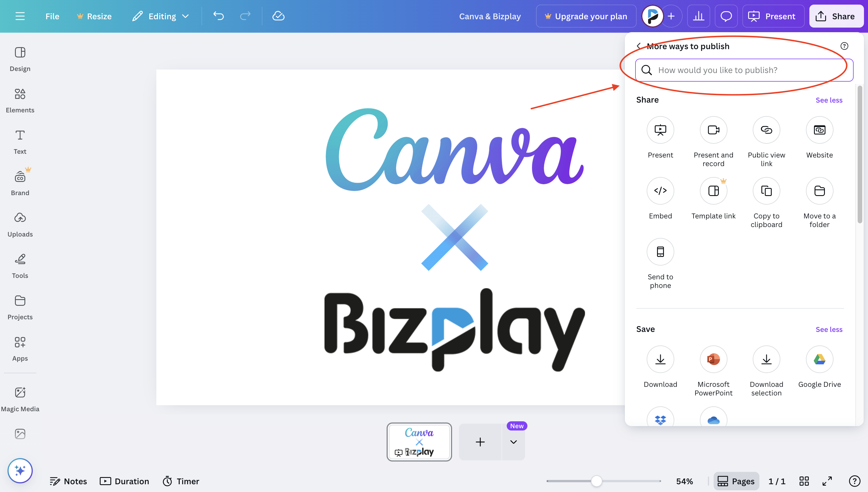Click the Present button in top bar
This screenshot has width=868, height=492.
(x=773, y=16)
